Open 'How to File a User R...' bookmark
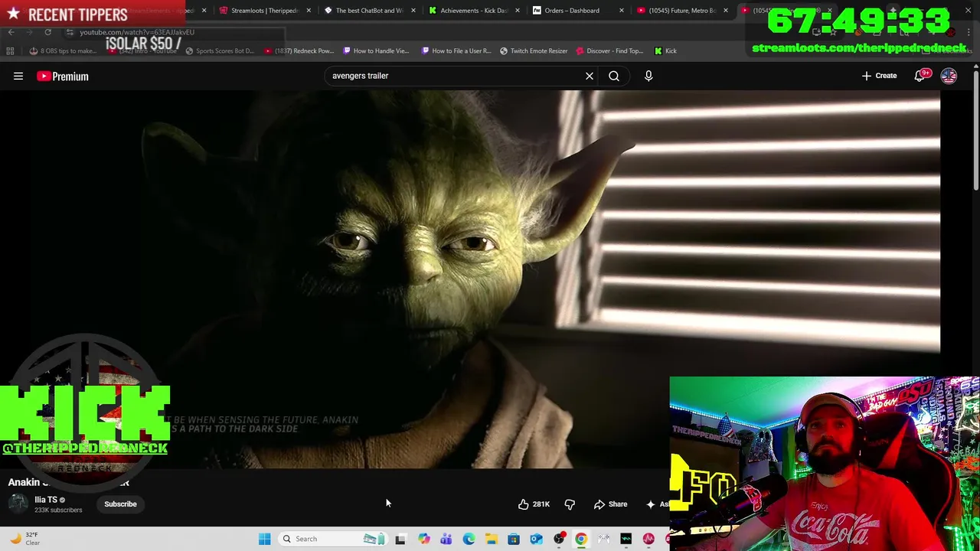 click(456, 51)
